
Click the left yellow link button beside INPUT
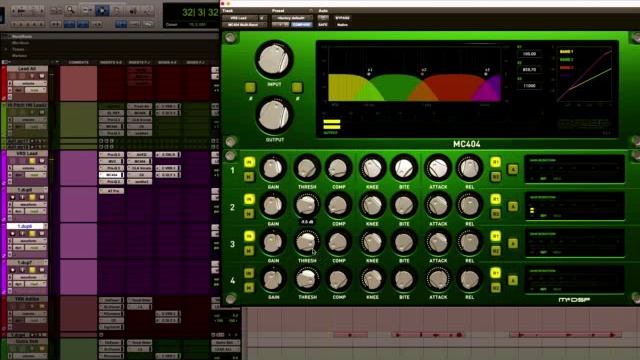click(250, 87)
